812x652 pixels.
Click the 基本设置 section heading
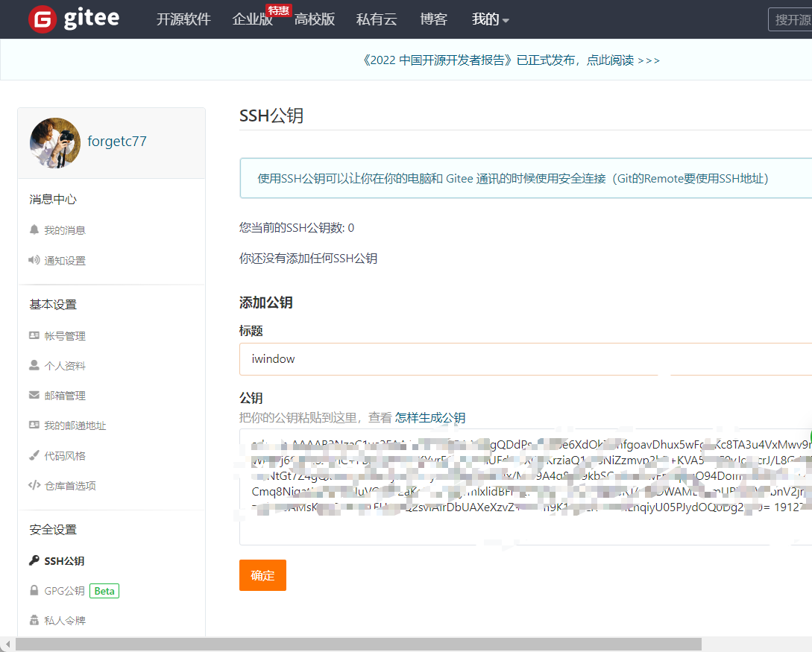click(x=53, y=304)
